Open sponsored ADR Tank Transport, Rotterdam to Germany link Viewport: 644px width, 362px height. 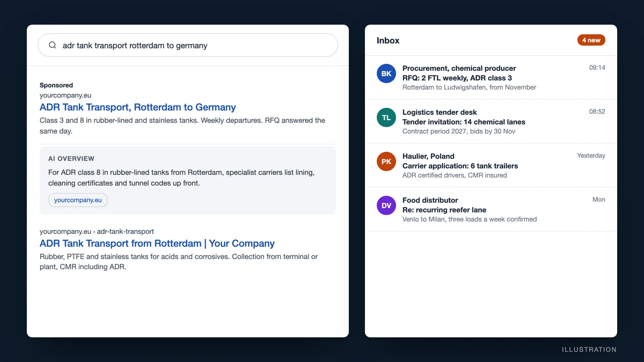coord(138,107)
